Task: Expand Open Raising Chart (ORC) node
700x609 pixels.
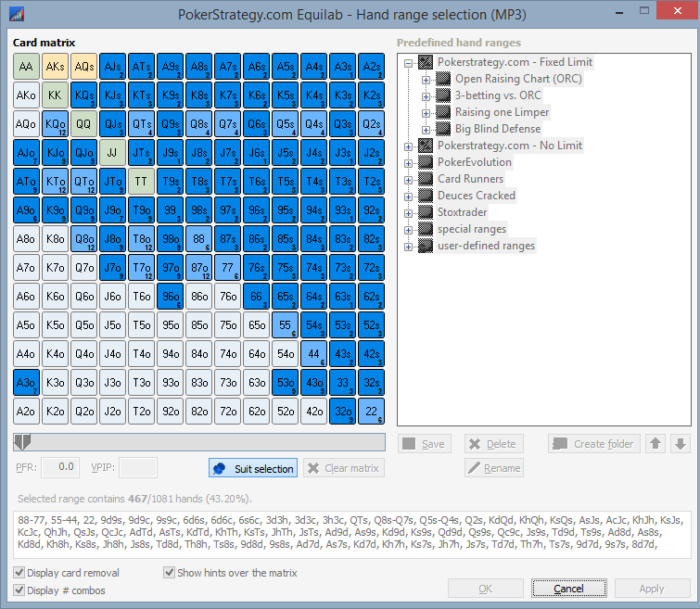Action: (x=426, y=80)
